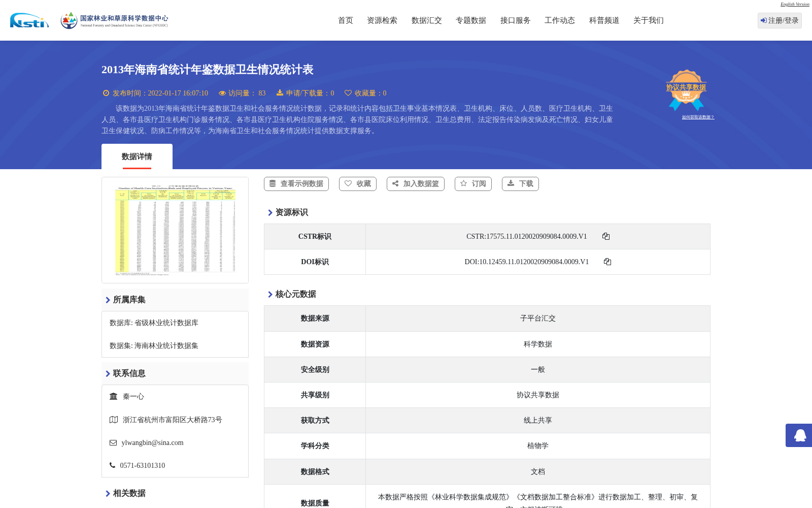Copy the CSTR identifier via copy icon

606,236
